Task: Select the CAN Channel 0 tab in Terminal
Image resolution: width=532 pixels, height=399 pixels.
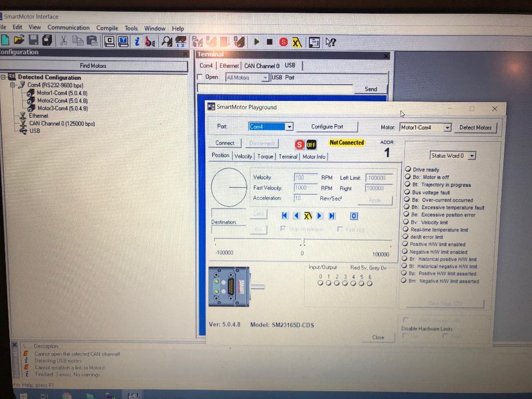Action: (262, 66)
